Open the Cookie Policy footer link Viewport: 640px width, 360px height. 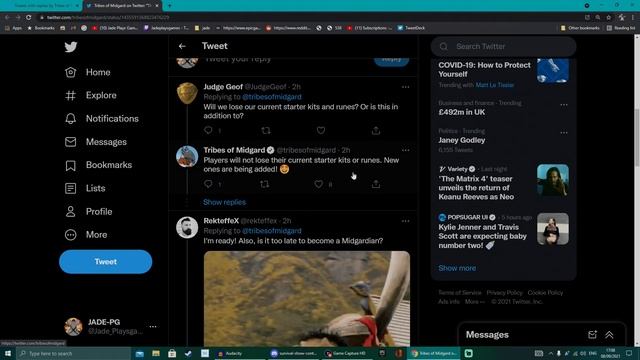click(545, 293)
